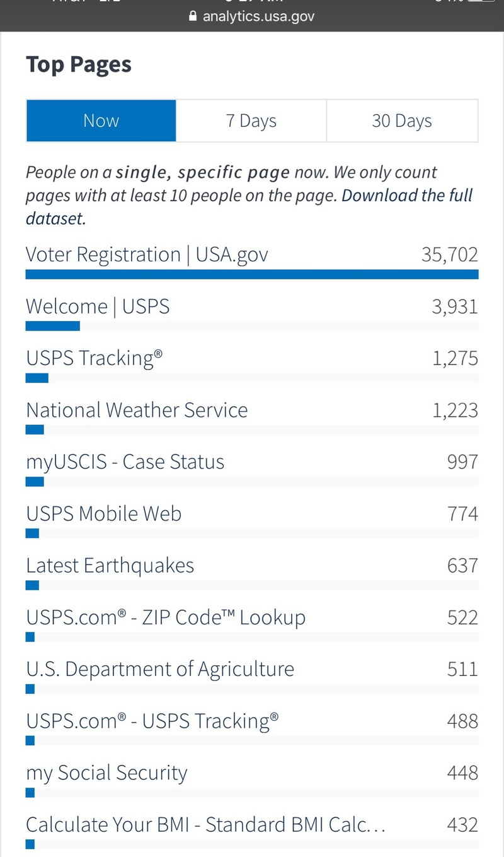Open National Weather Service entry
This screenshot has width=504, height=857.
tap(137, 410)
